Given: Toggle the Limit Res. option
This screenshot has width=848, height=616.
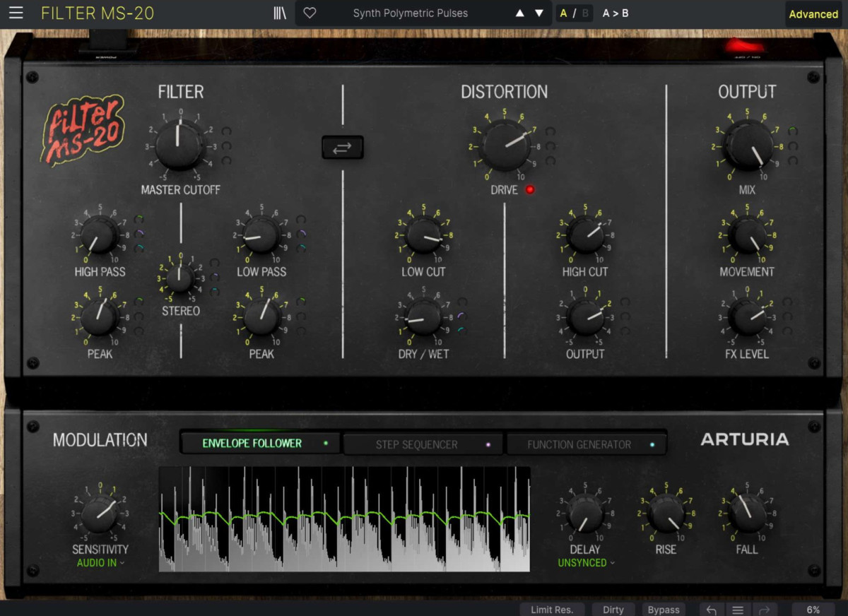Looking at the screenshot, I should click(x=552, y=610).
